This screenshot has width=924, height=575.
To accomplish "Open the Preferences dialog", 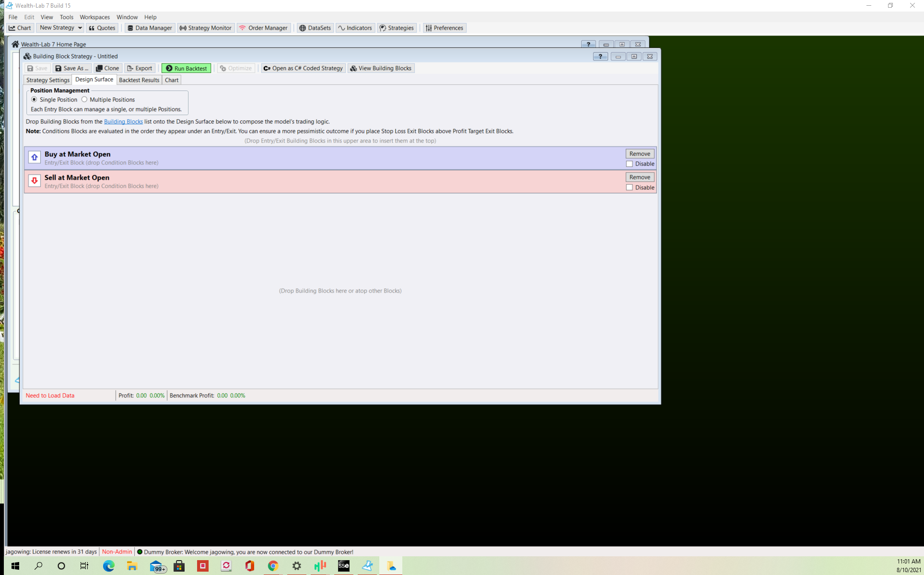I will click(x=444, y=28).
